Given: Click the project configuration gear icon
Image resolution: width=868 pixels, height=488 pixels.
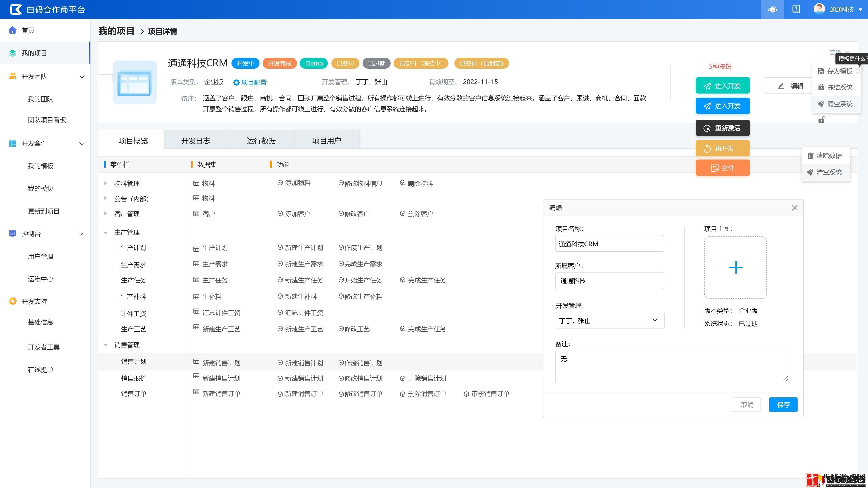Looking at the screenshot, I should pyautogui.click(x=236, y=82).
